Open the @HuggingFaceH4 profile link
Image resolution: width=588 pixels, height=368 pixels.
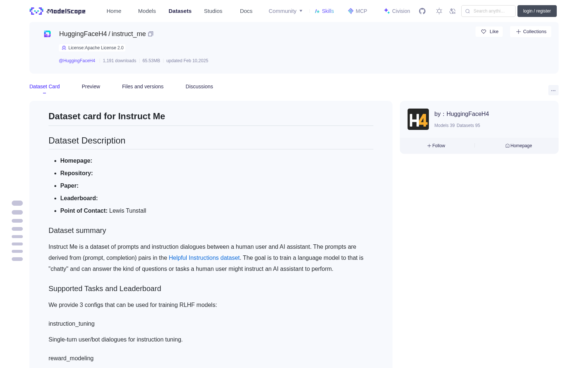[77, 61]
